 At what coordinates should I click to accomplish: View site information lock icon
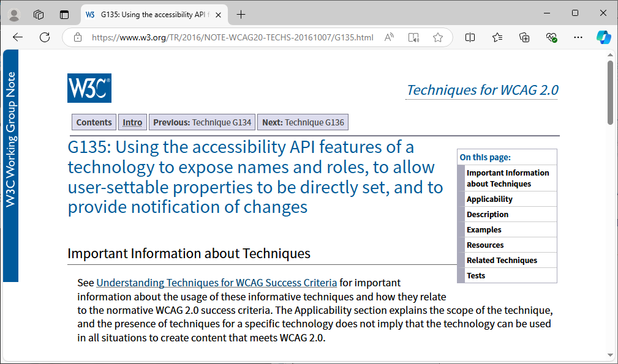point(78,37)
